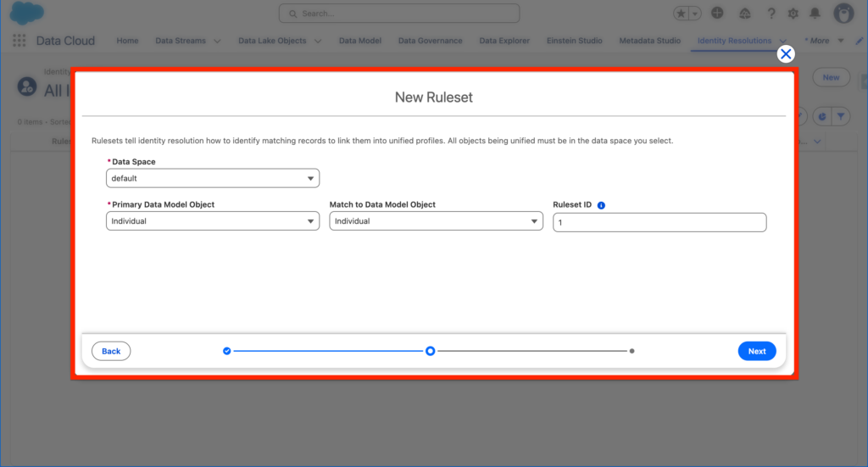Switch to the Data Model tab

(x=360, y=41)
